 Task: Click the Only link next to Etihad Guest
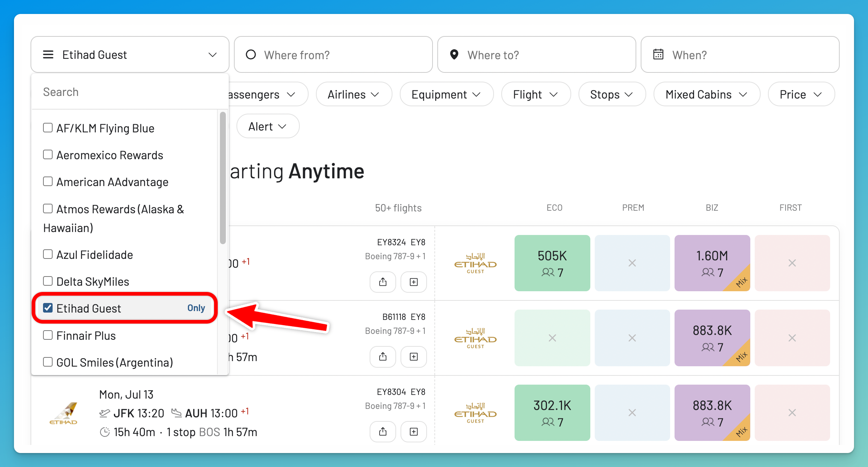coord(196,308)
